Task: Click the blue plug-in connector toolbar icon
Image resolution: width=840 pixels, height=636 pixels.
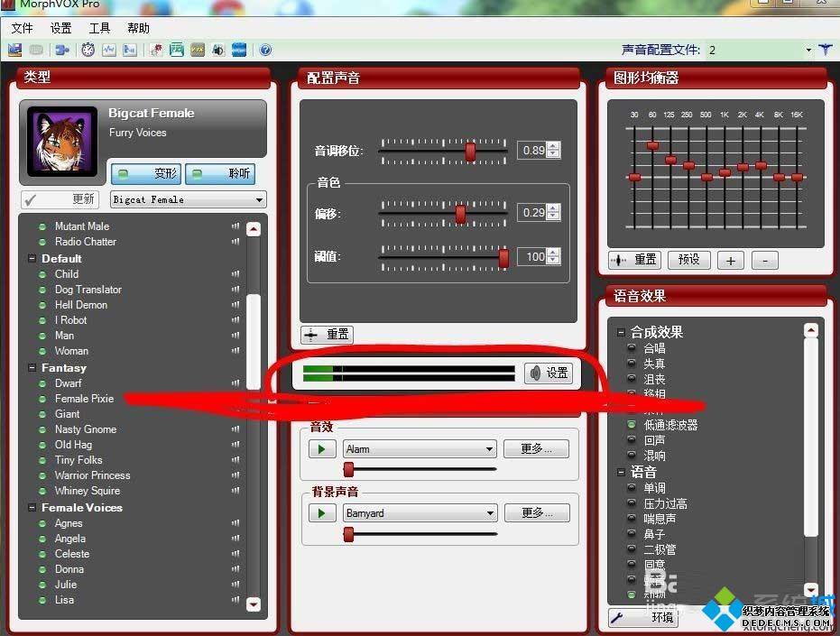Action: click(62, 50)
